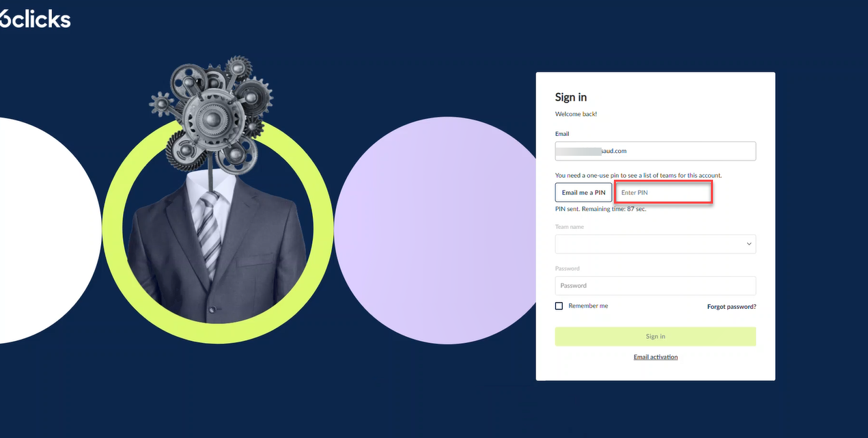This screenshot has height=438, width=868.
Task: Click the Team name dropdown chevron
Action: (x=748, y=244)
